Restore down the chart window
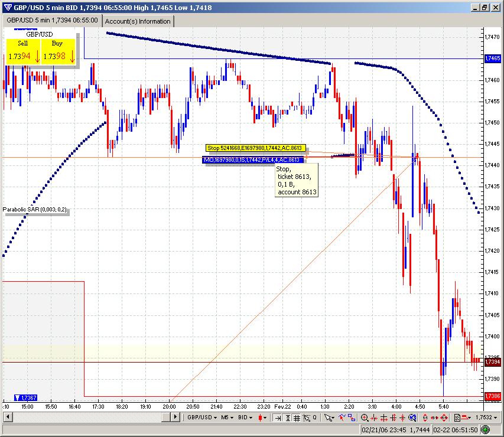 tap(485, 8)
